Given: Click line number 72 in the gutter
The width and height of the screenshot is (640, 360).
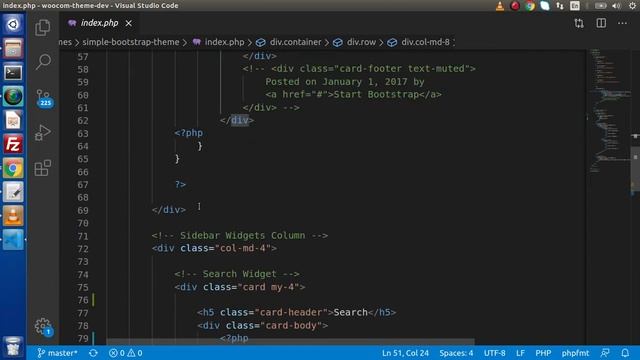Looking at the screenshot, I should pos(83,249).
